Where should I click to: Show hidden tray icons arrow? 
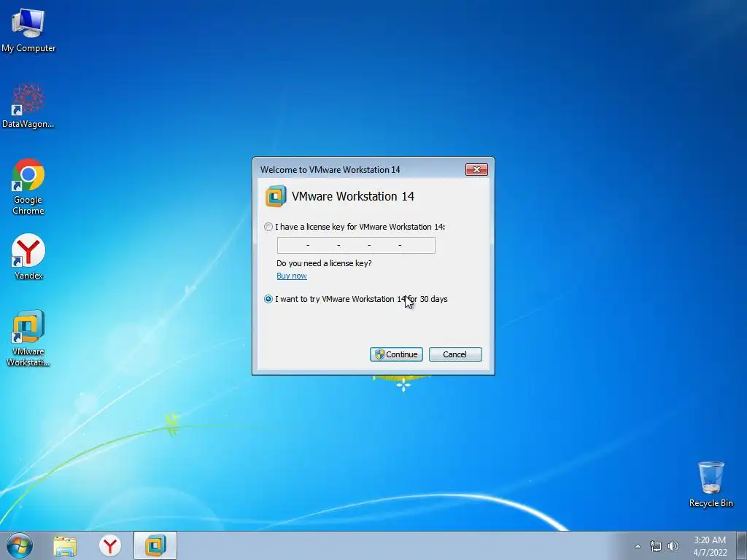tap(638, 547)
